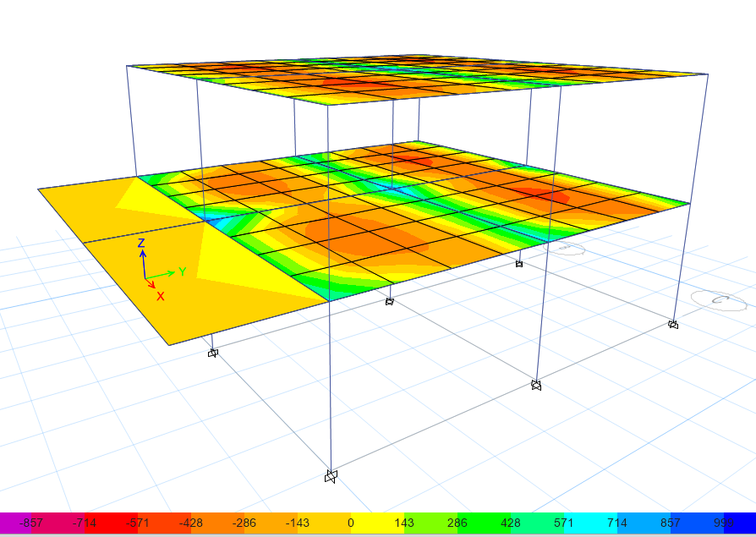Click the positive 571 legend value
The width and height of the screenshot is (756, 537).
click(x=564, y=523)
